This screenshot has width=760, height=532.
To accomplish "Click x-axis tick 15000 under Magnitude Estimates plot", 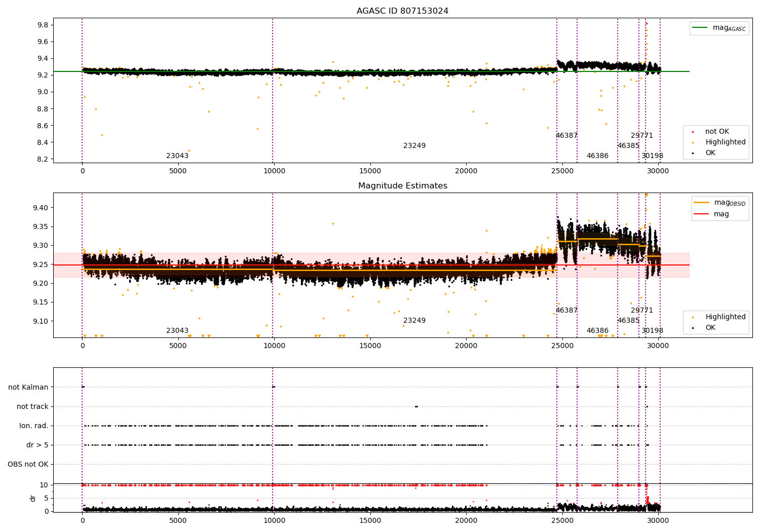I will coord(370,346).
